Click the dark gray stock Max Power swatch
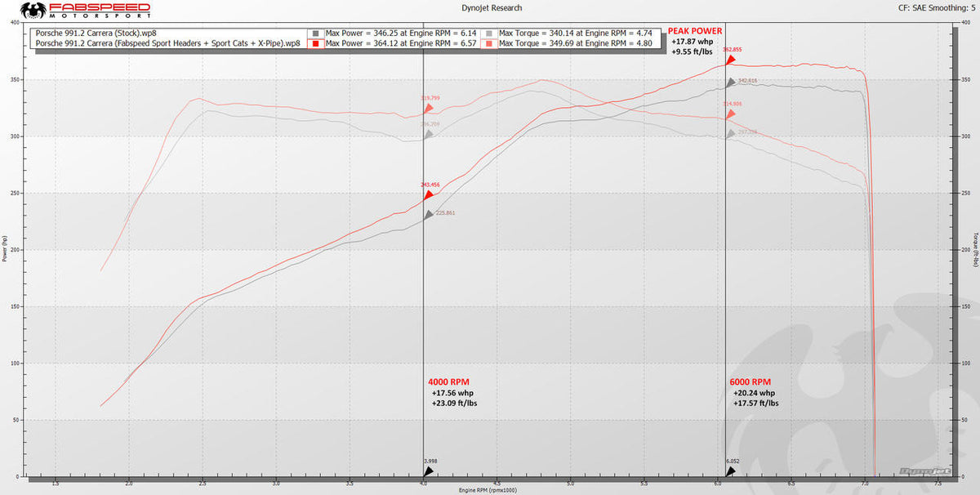The image size is (980, 495). [317, 33]
